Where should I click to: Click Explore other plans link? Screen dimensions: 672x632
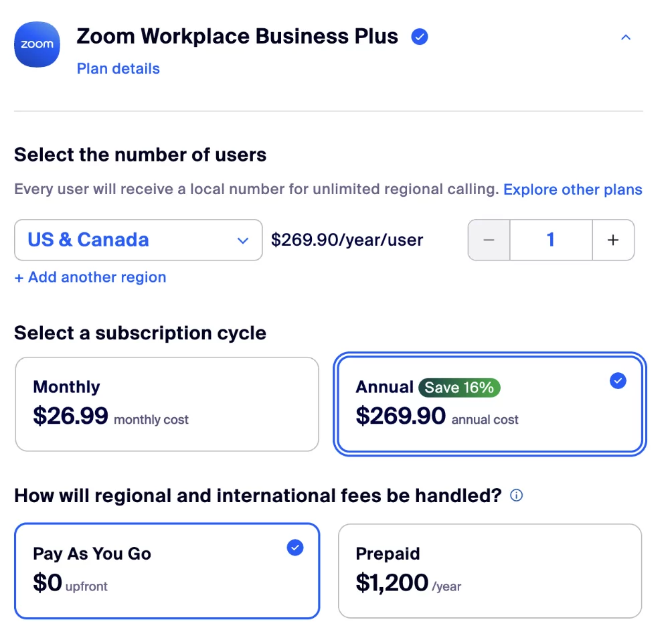pos(572,189)
